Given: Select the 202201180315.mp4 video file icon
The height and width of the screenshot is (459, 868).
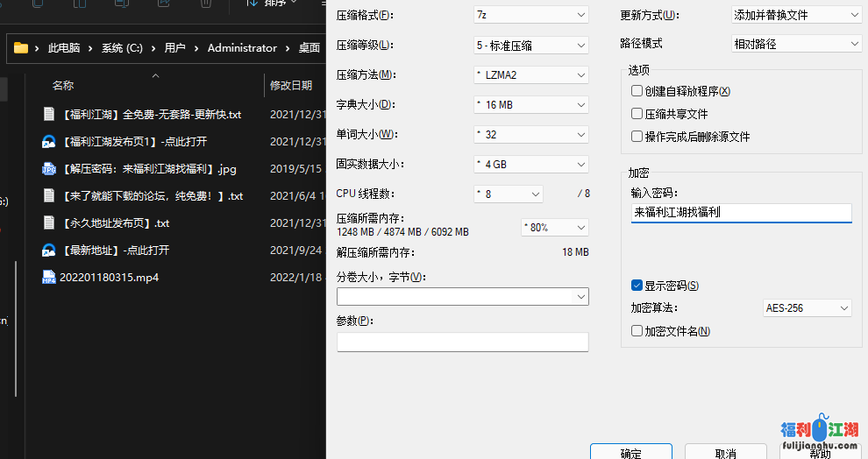Looking at the screenshot, I should click(x=49, y=278).
